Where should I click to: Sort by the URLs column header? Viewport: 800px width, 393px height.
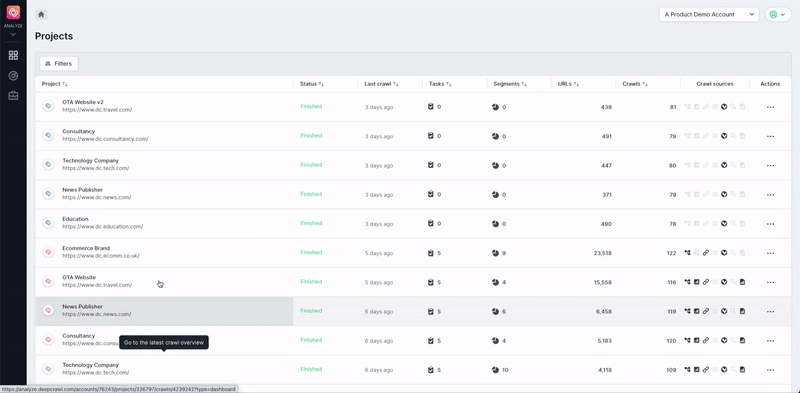pos(568,84)
